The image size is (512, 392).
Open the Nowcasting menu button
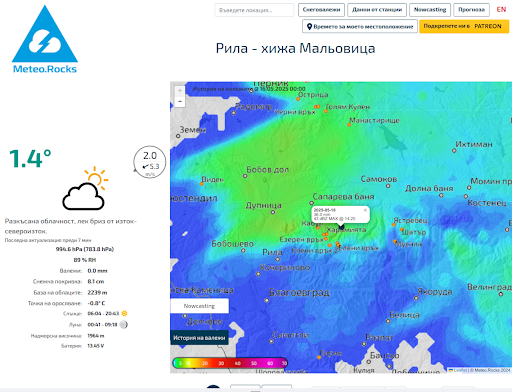click(430, 10)
